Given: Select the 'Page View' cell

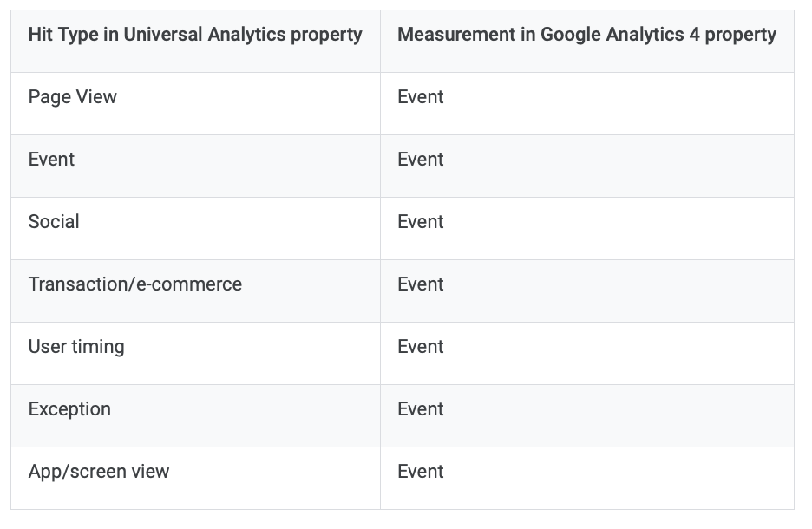Looking at the screenshot, I should coord(195,103).
